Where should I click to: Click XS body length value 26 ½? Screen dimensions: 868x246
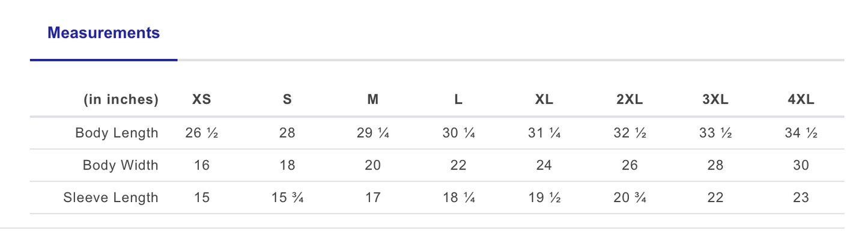tap(202, 133)
